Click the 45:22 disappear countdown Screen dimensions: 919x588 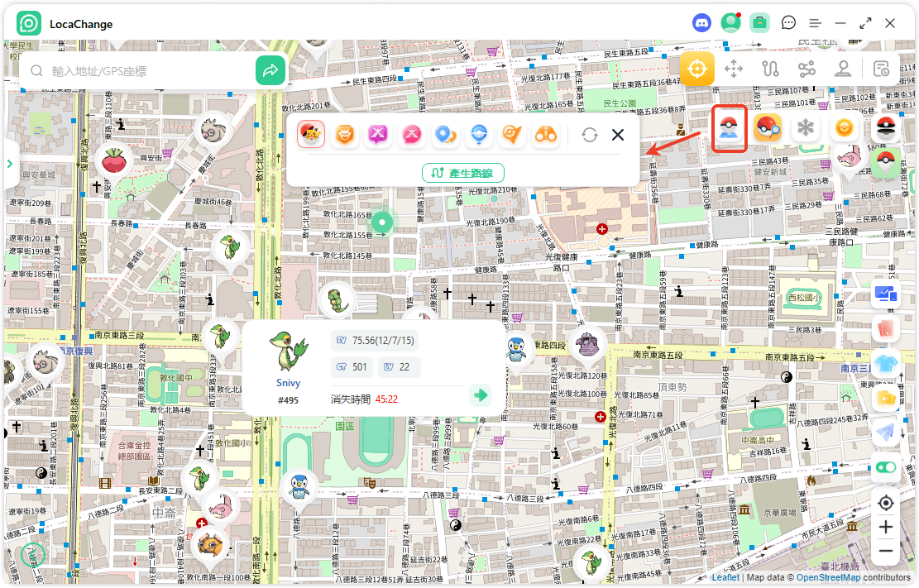click(x=386, y=399)
